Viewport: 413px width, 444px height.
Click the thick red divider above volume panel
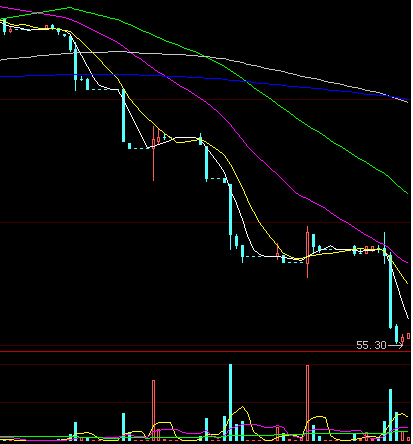point(206,351)
